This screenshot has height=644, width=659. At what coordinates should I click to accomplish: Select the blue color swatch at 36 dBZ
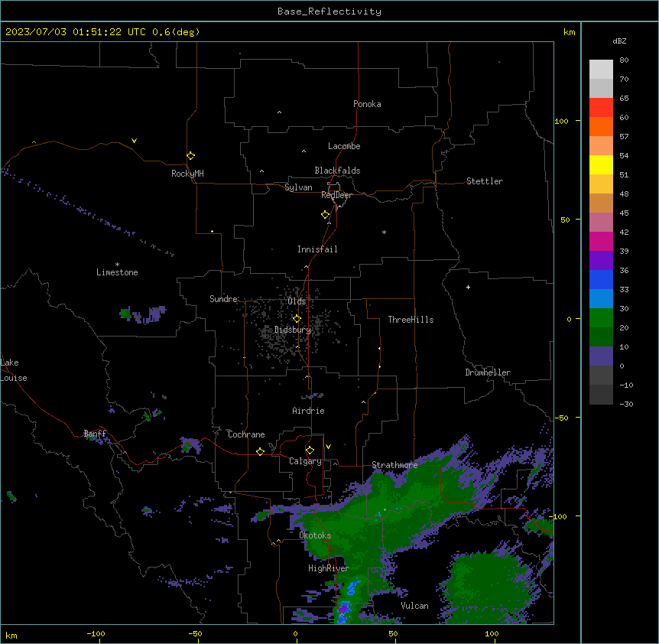click(601, 279)
